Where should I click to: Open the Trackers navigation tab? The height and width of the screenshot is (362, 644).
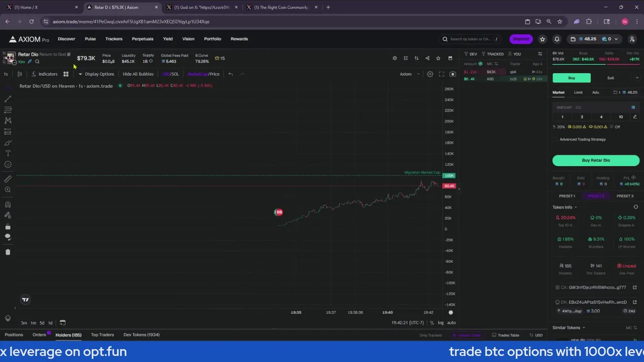tap(114, 39)
